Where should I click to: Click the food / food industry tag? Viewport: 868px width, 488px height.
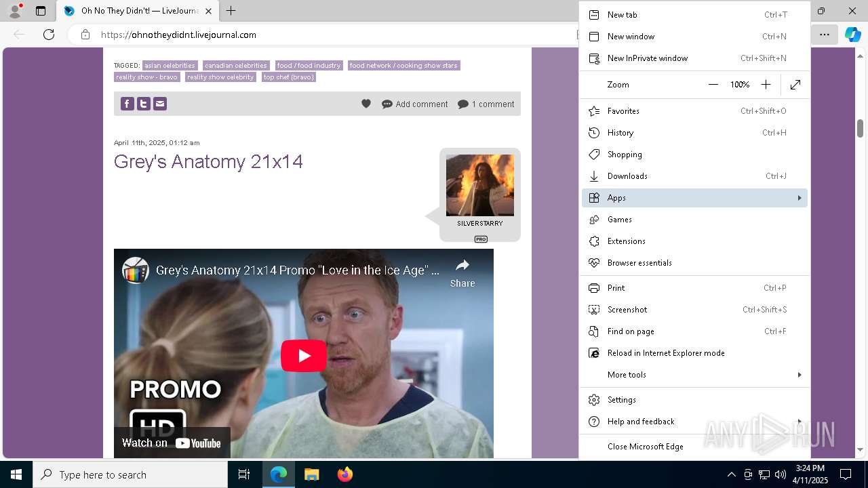[x=309, y=66]
